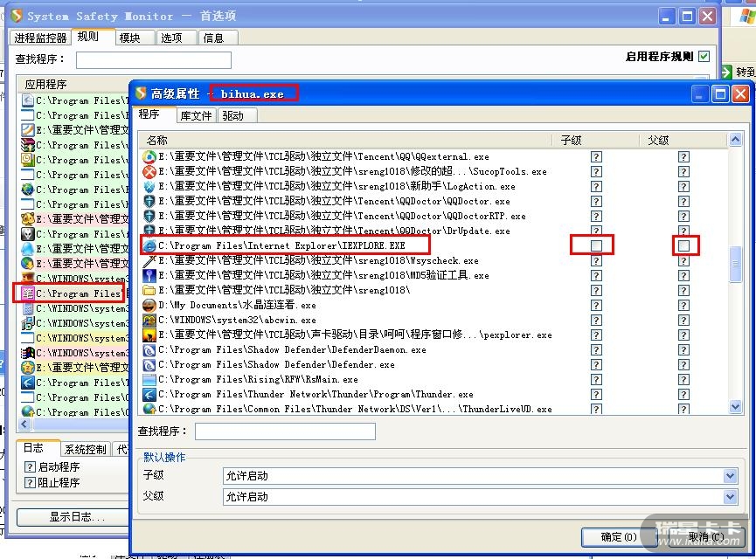Switch to 选项 tab

177,38
